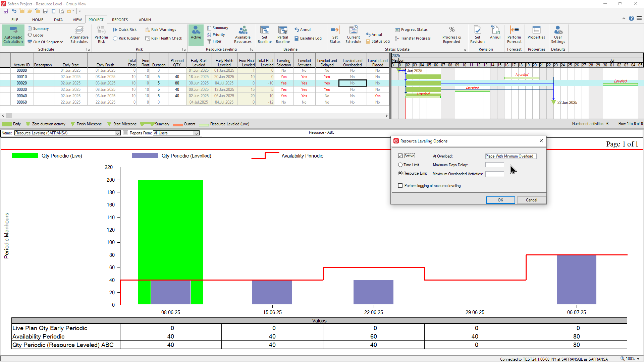Viewport: 644px width, 362px height.
Task: Expand the Risk group dialog launcher
Action: (184, 50)
